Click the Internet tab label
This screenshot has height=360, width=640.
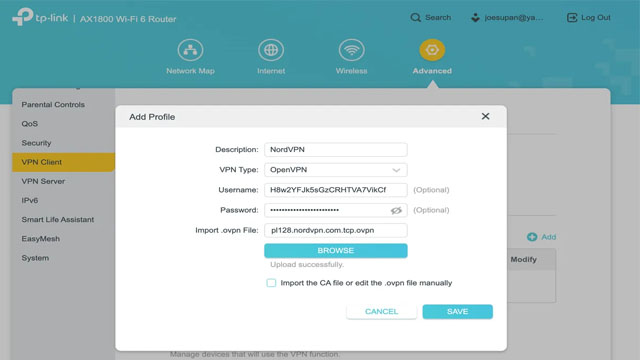271,71
